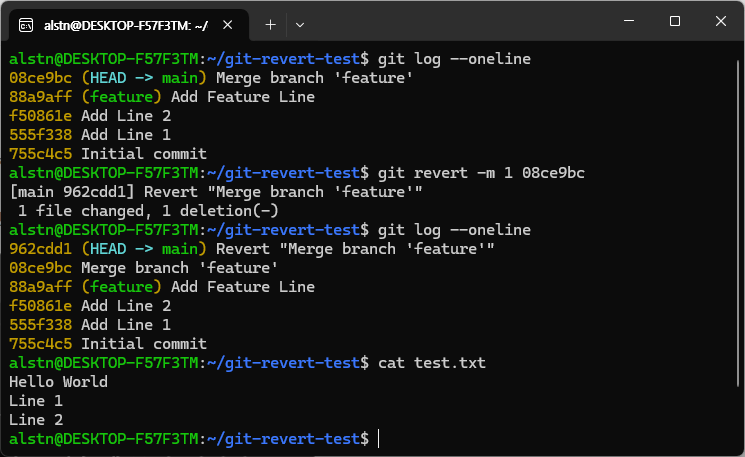745x457 pixels.
Task: Expand the new tab profile dropdown
Action: (300, 25)
